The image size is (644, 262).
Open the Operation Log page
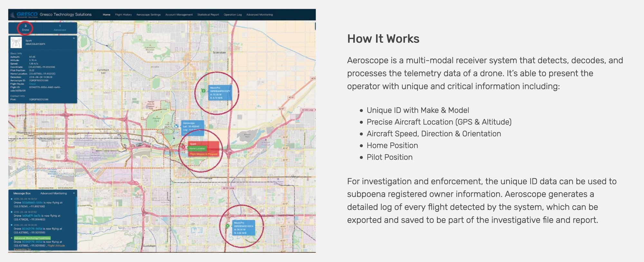click(232, 15)
